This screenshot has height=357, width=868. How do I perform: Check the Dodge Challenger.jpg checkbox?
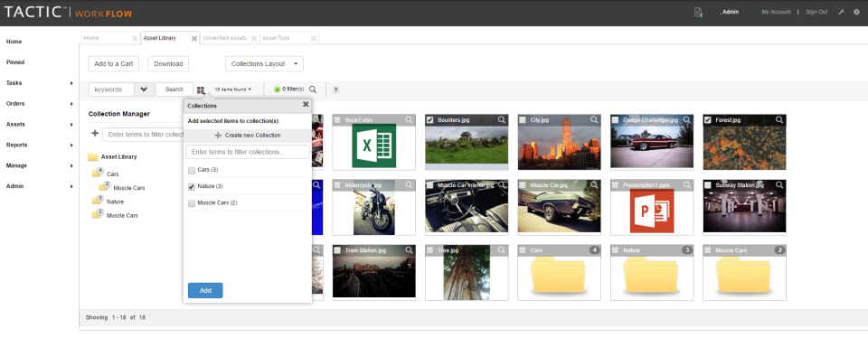click(615, 119)
